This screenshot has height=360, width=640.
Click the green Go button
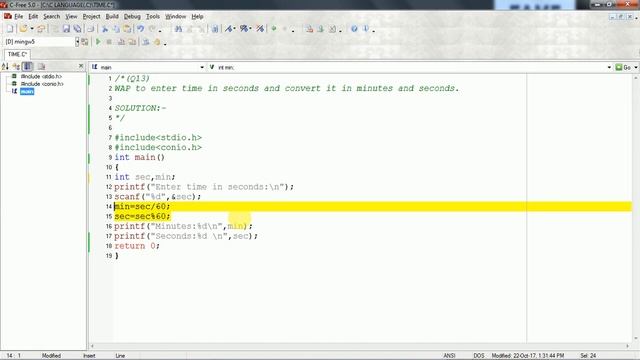pos(623,67)
